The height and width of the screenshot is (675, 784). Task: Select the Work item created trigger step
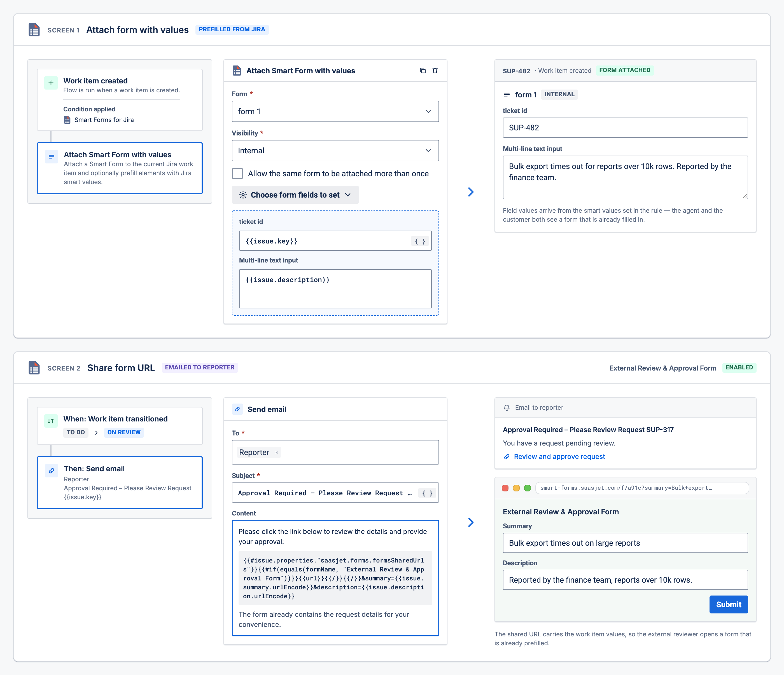pos(120,100)
